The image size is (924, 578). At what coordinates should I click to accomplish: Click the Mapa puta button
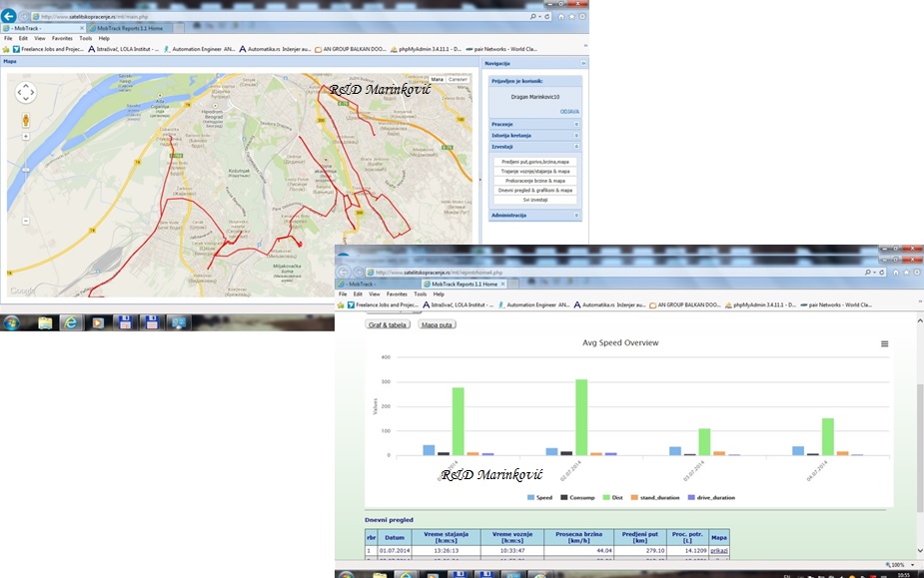click(x=437, y=324)
